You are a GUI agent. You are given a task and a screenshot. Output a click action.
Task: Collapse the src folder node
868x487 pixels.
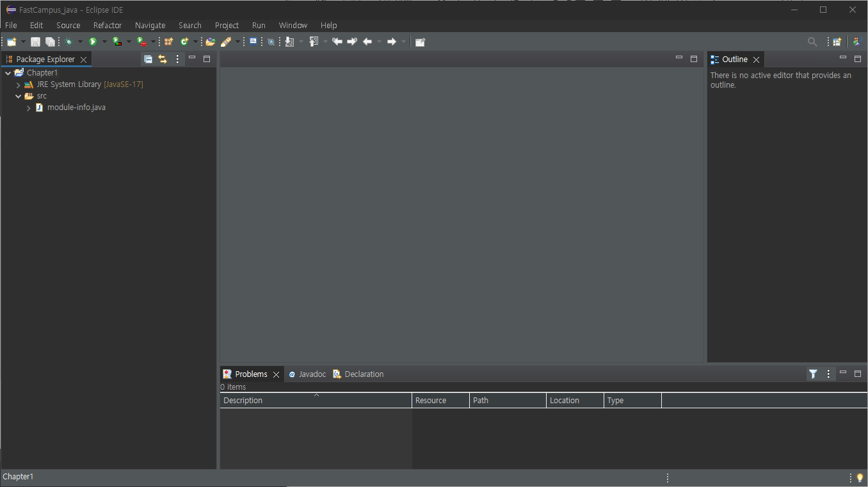tap(19, 96)
